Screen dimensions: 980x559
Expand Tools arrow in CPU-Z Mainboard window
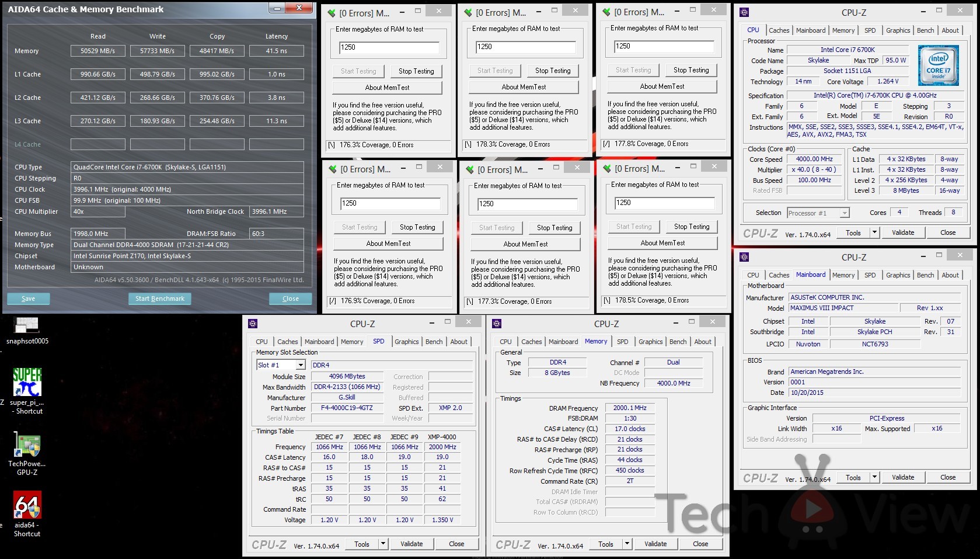pos(874,477)
